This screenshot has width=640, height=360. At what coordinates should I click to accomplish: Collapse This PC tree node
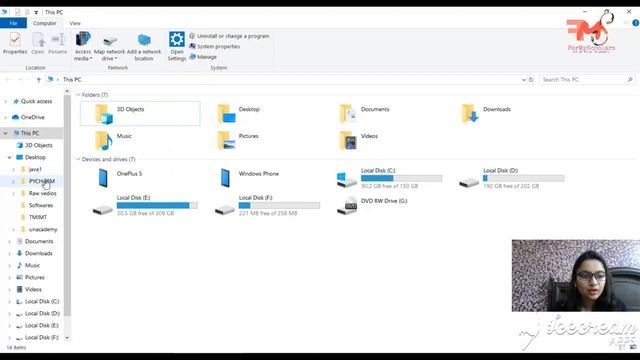pos(6,133)
